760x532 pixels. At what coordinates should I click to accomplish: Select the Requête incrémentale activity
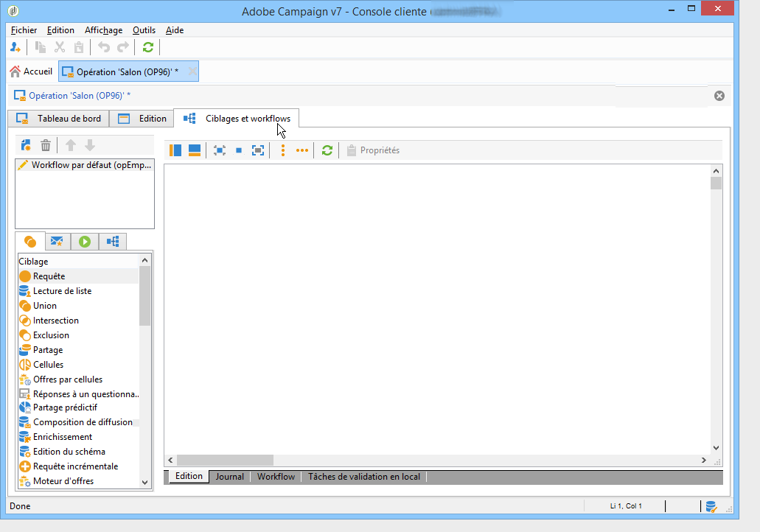(79, 466)
